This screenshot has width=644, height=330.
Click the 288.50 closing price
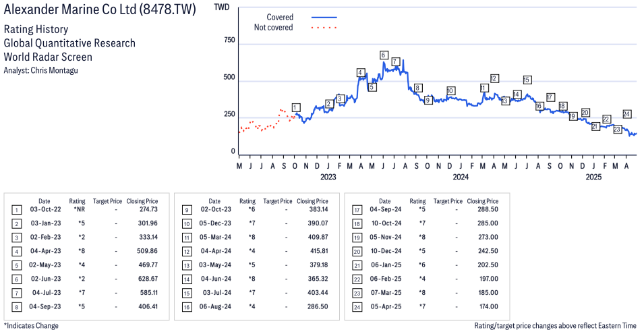488,209
